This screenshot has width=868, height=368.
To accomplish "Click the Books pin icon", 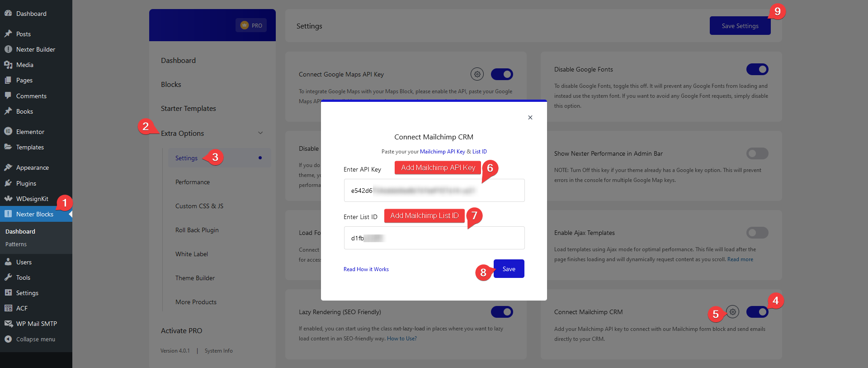I will pos(8,111).
